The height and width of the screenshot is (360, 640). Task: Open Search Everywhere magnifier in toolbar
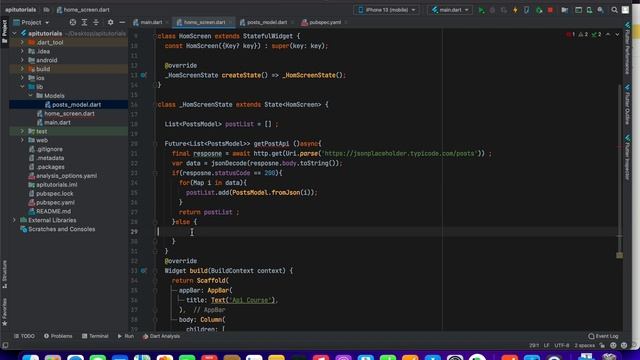point(614,10)
